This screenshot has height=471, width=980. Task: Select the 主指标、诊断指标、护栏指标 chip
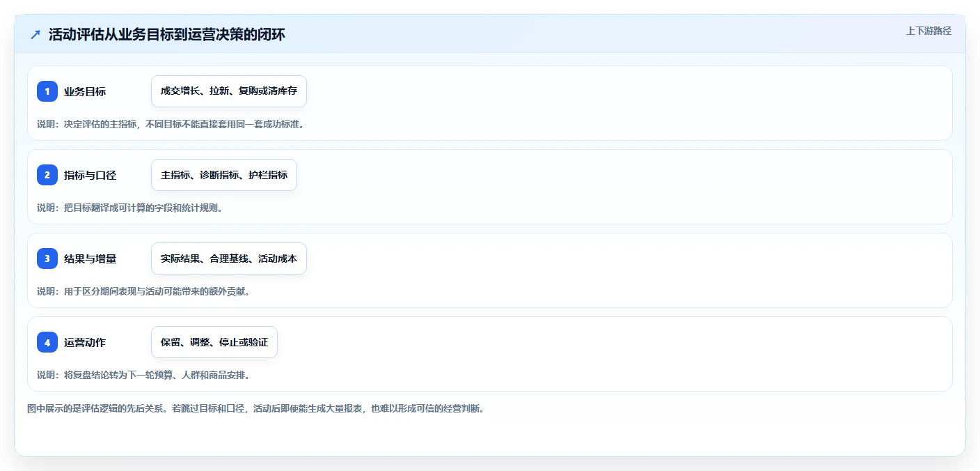pyautogui.click(x=224, y=175)
